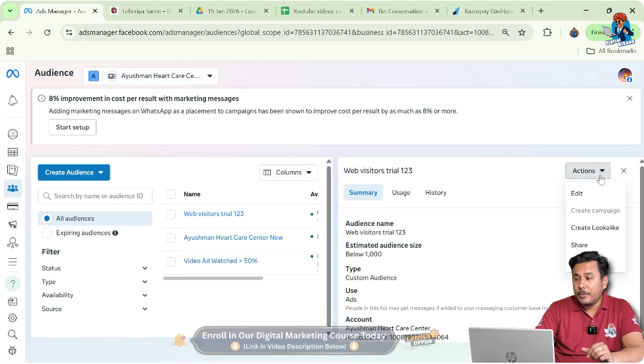Click the audience table horizontal scrollbar
The width and height of the screenshot is (644, 364).
click(213, 278)
